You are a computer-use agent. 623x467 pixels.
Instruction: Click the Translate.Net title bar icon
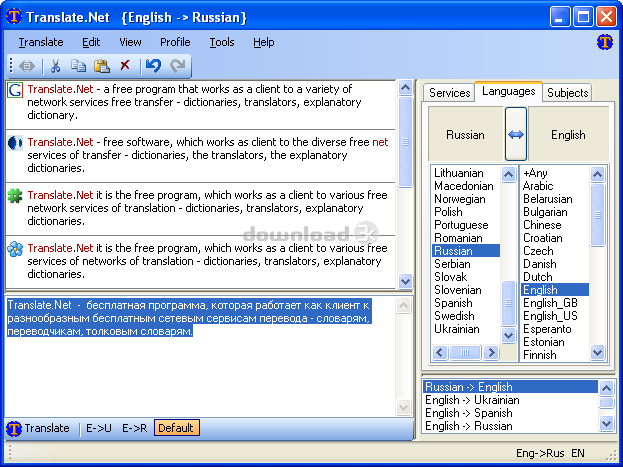14,17
